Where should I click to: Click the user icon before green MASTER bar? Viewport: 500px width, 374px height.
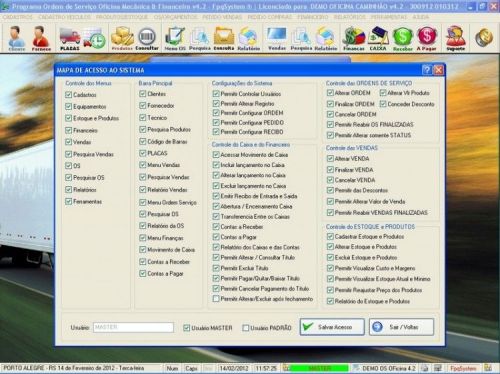(x=286, y=368)
